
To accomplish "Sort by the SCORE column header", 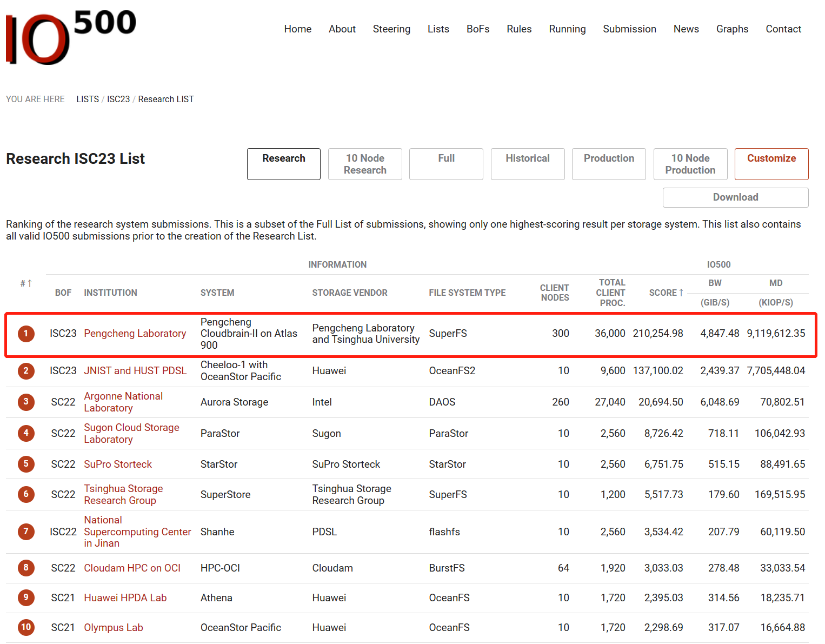I will click(x=666, y=293).
